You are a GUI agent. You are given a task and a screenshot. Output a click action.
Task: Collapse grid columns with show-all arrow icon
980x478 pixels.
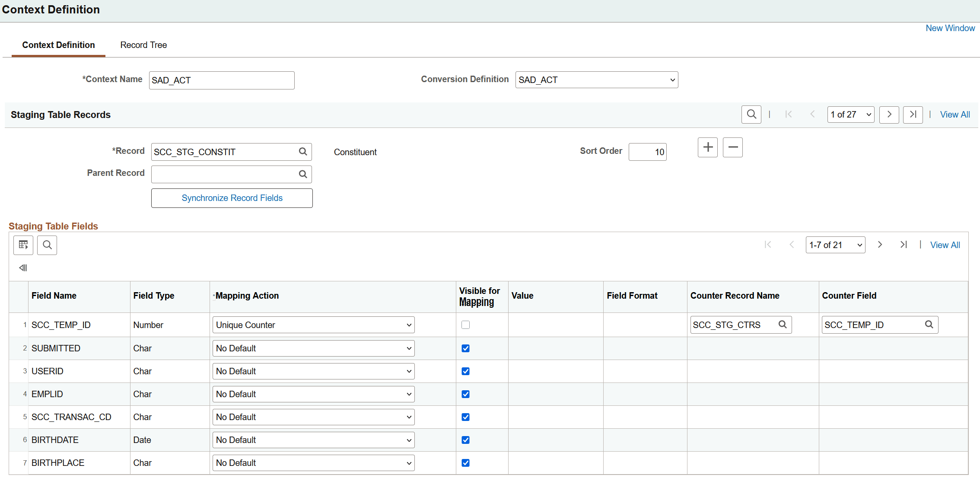click(23, 268)
